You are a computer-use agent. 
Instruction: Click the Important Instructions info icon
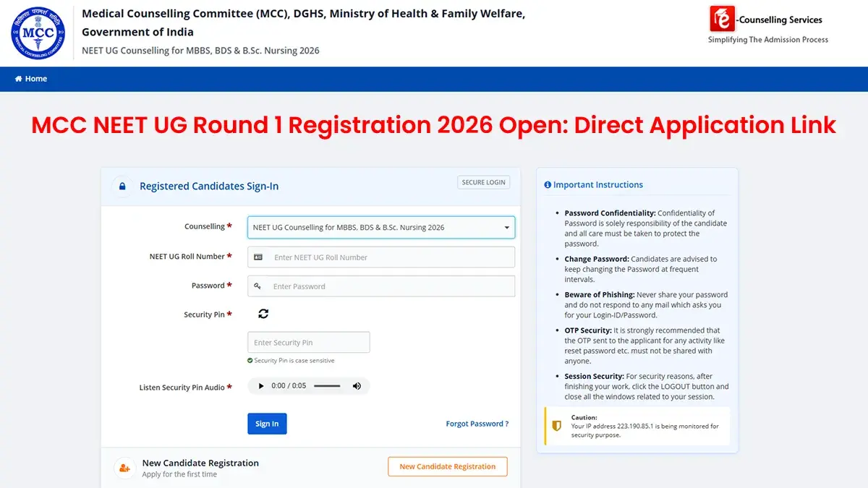548,185
